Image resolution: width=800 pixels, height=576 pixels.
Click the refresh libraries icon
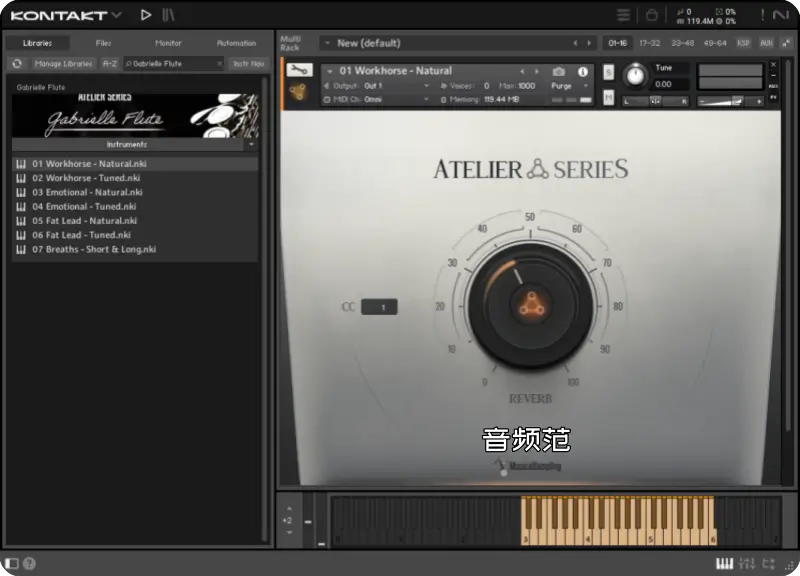(17, 63)
